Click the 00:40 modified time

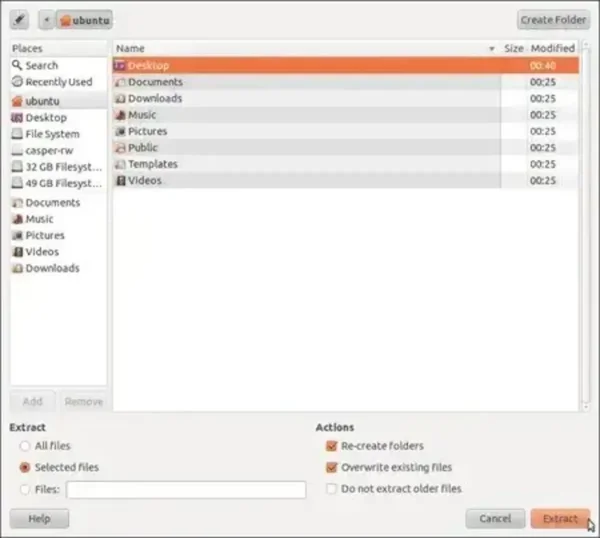pos(543,66)
